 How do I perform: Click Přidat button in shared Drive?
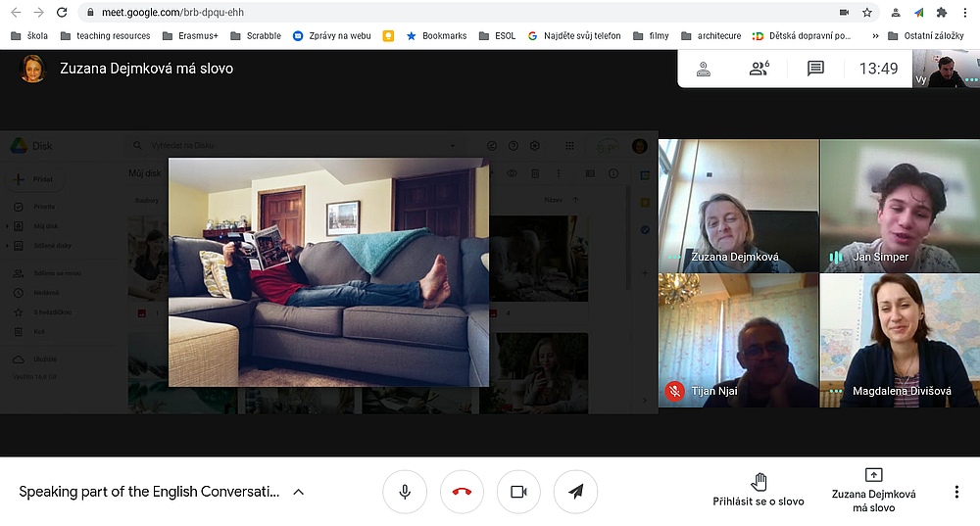[x=37, y=179]
